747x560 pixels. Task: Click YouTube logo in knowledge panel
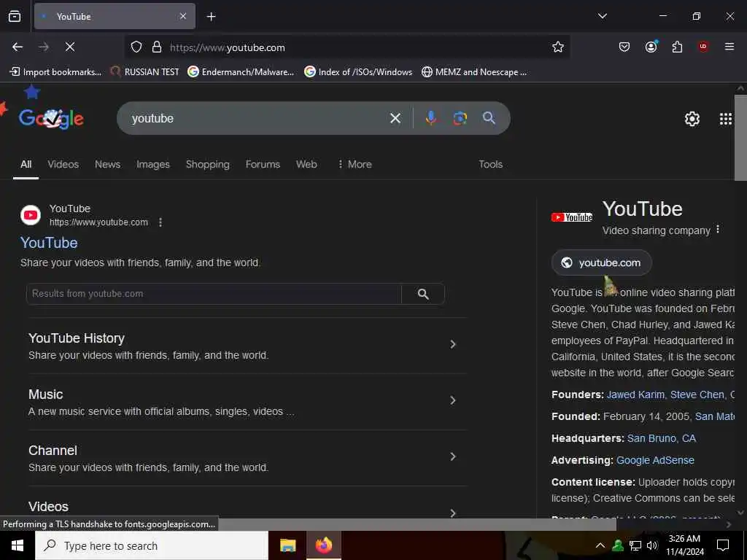[572, 217]
